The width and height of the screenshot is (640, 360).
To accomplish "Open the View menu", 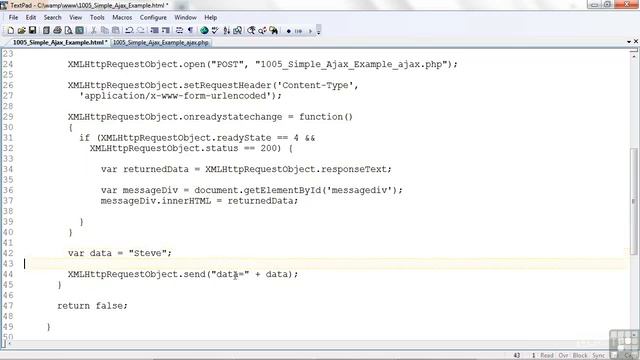I will pos(76,18).
